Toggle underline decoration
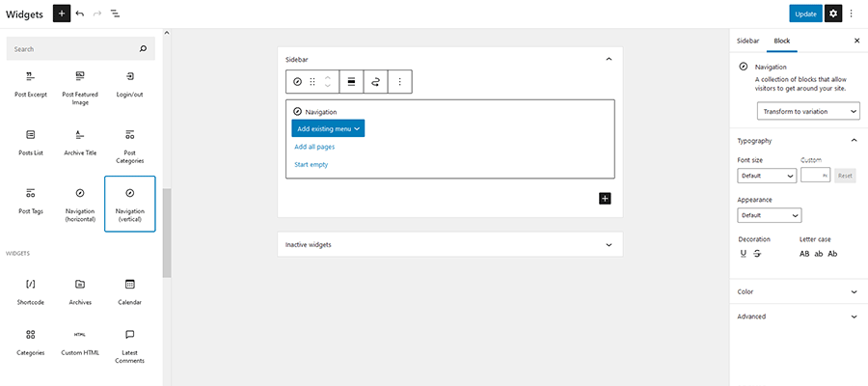Screen dimensions: 868x386 [744, 254]
